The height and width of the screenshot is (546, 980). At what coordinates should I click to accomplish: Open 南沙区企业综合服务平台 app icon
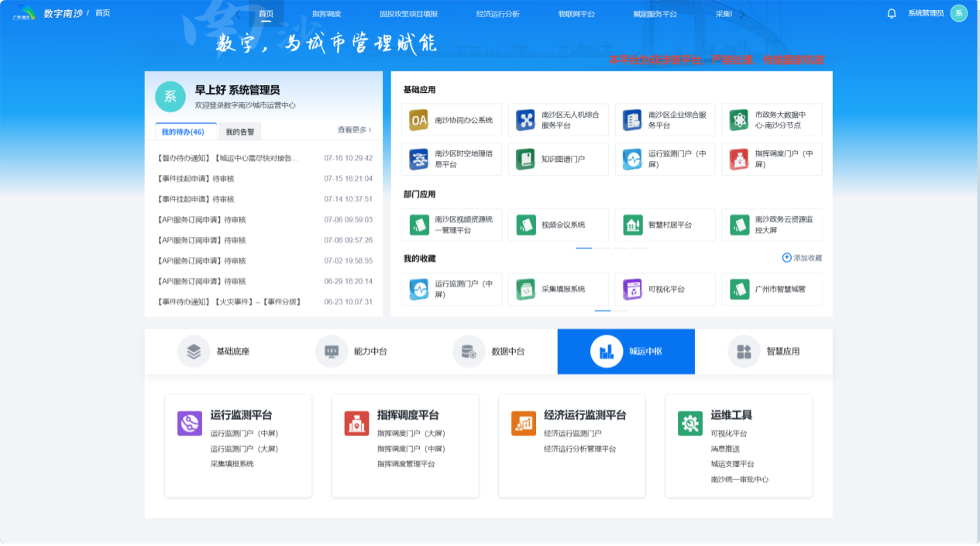tap(632, 120)
